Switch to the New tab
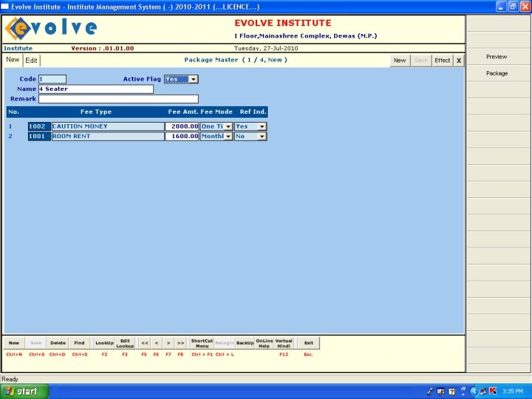 13,60
